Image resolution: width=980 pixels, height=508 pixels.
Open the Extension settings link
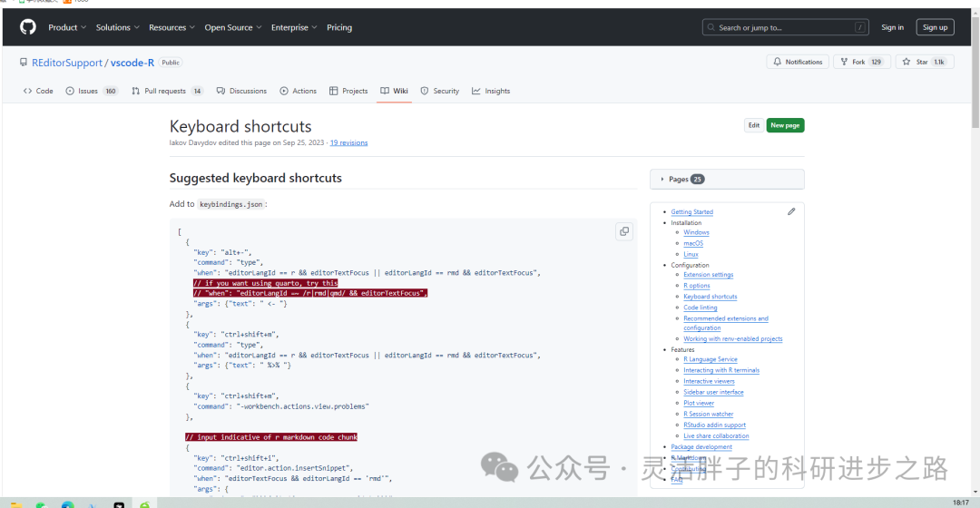click(708, 275)
